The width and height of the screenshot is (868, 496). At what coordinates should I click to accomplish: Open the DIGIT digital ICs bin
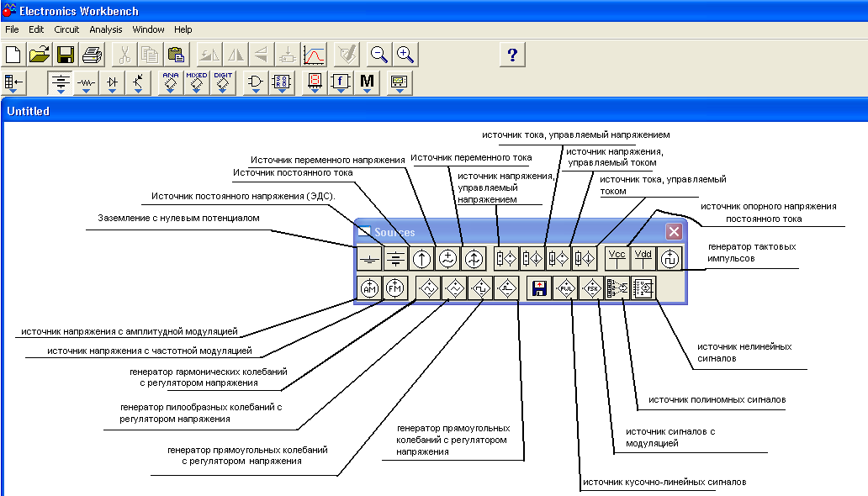click(223, 82)
